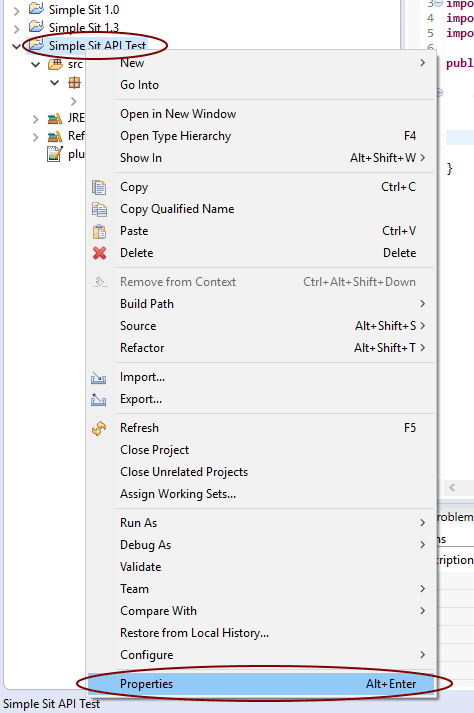The height and width of the screenshot is (713, 474).
Task: Select Refresh menu entry
Action: click(x=261, y=428)
